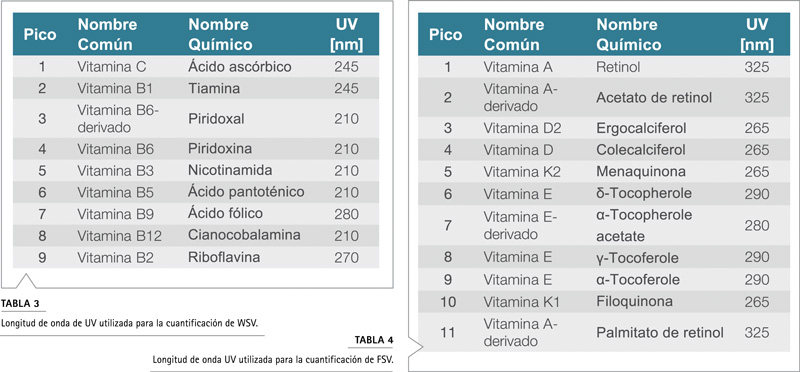Click the Nicotinamida cell
Screen dimensions: 800x372
[230, 169]
